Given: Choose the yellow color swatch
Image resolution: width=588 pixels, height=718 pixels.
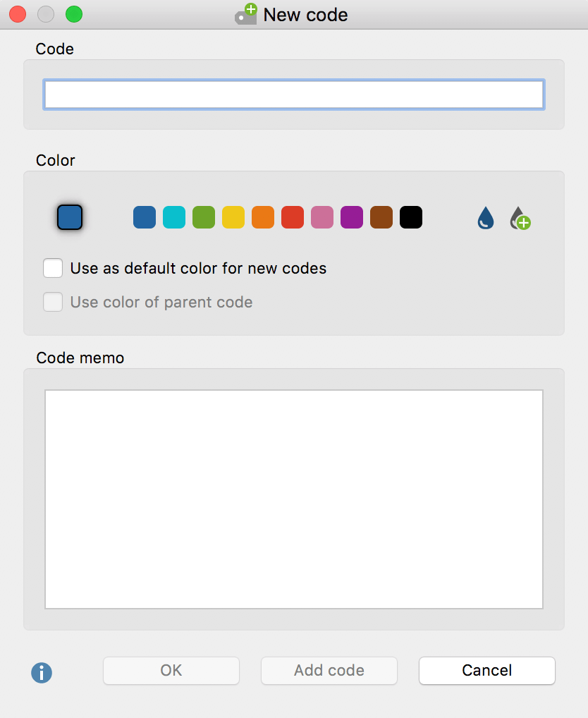Looking at the screenshot, I should [x=233, y=217].
